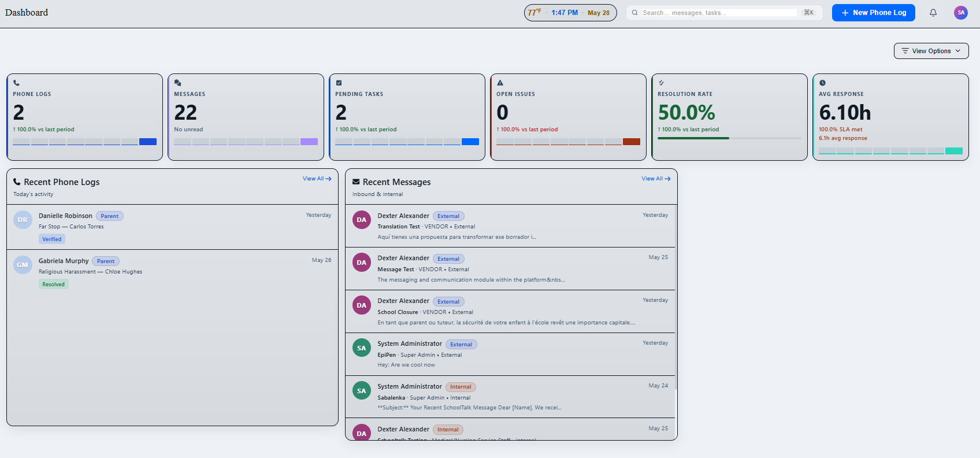Click the clock icon on Avg Response card
Image resolution: width=980 pixels, height=458 pixels.
tap(822, 83)
